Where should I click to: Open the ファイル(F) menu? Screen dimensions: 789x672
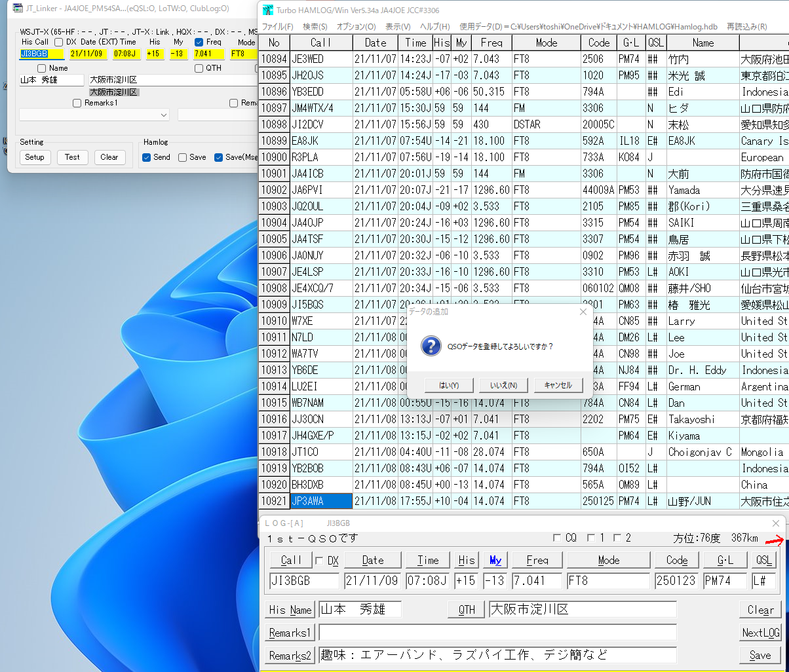pos(277,27)
